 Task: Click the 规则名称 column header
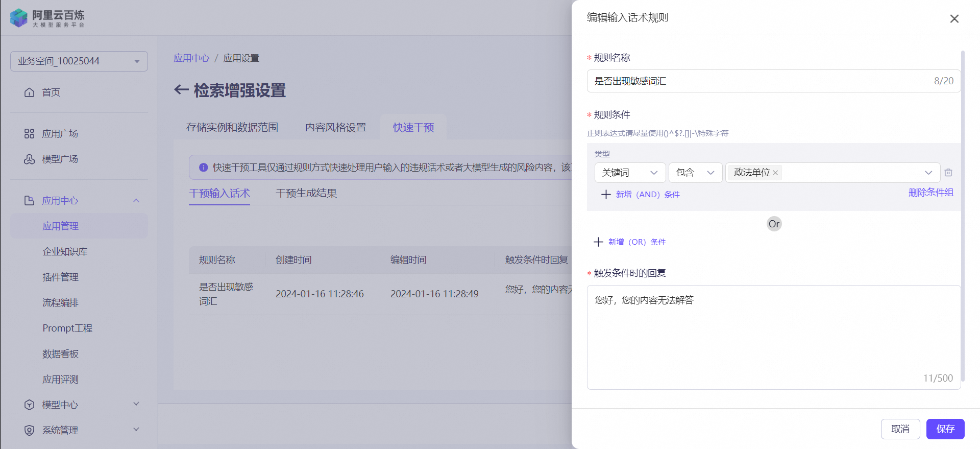coord(217,260)
